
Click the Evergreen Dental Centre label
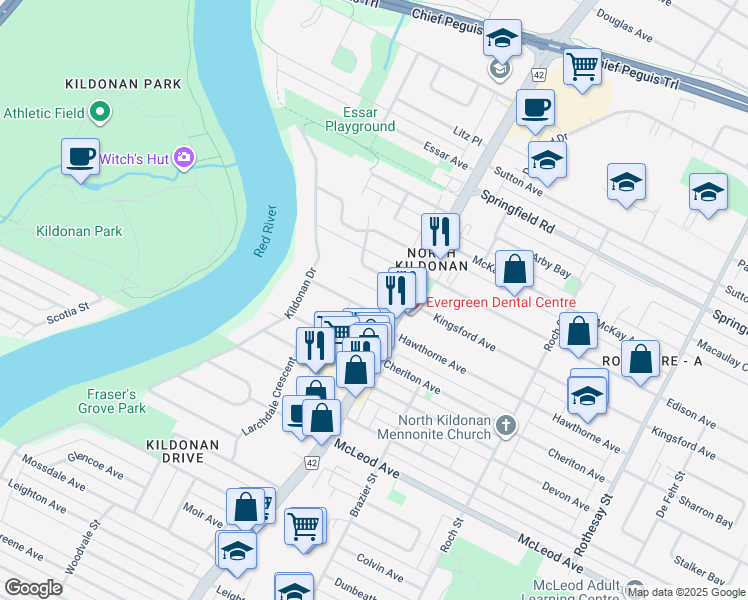coord(501,302)
